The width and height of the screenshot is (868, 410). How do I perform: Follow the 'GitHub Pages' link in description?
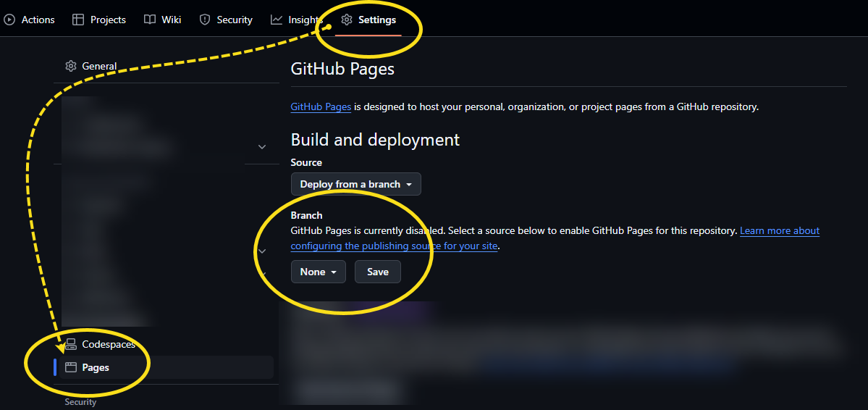[321, 106]
